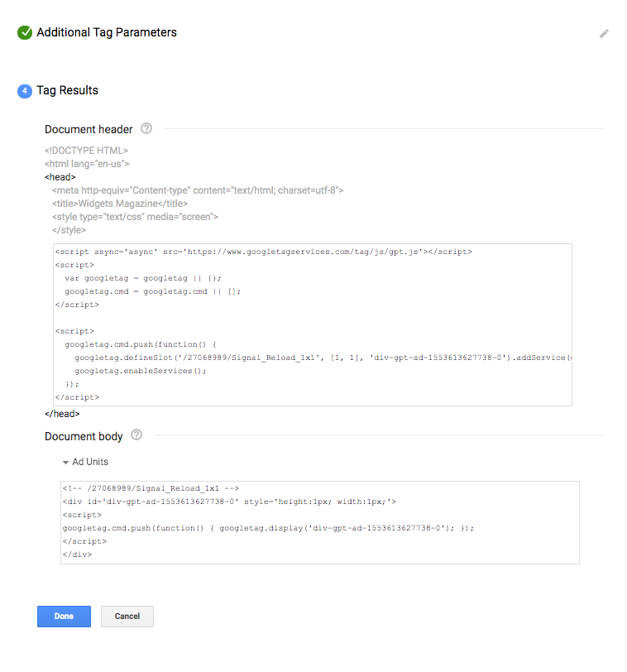Click the Ad Units label text

tap(90, 462)
